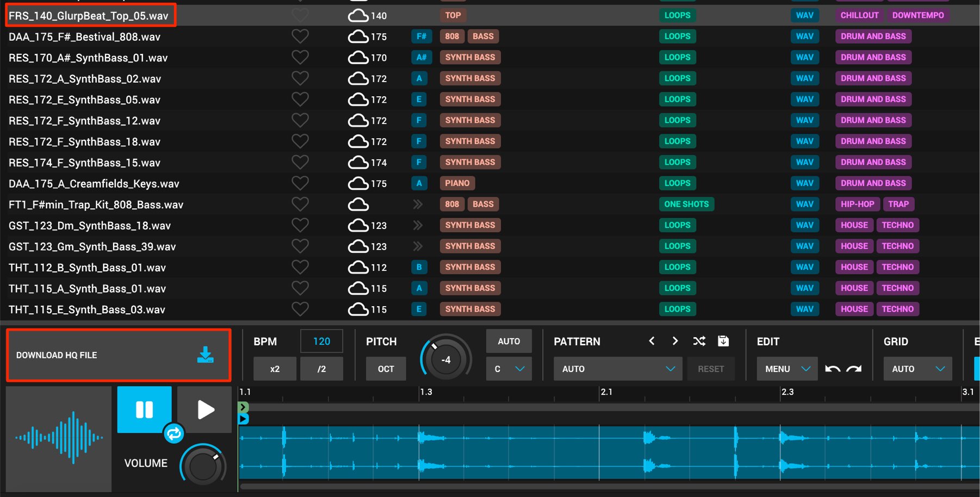This screenshot has width=980, height=497.
Task: Filter by ONE SHOTS type tag
Action: pos(686,204)
